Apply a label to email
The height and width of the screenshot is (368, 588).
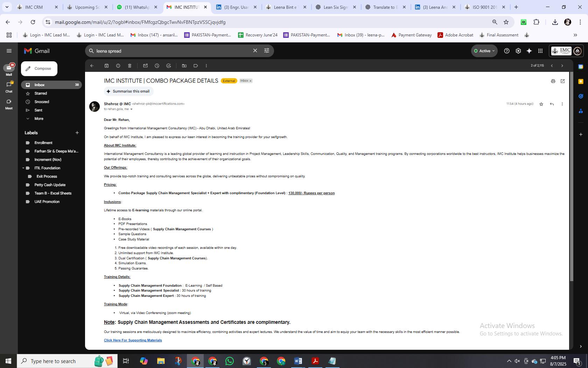pos(196,66)
